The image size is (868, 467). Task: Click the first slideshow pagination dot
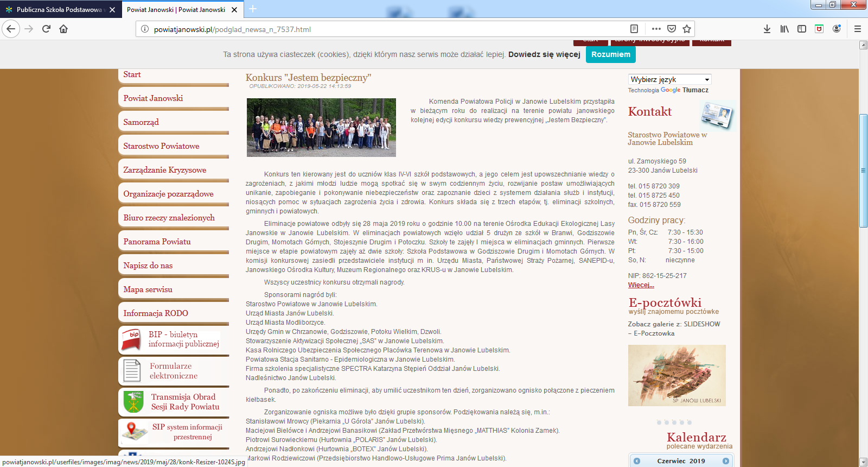[x=659, y=422]
